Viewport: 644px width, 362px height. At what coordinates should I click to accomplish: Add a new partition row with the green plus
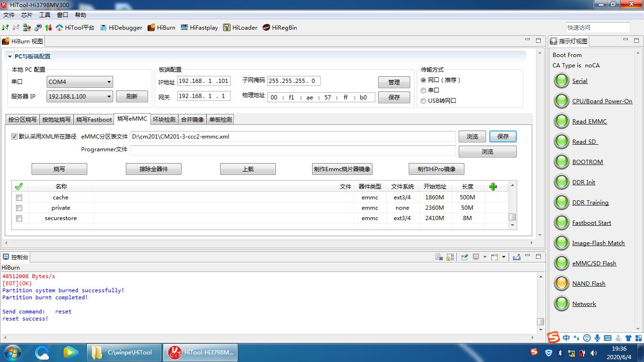[x=493, y=187]
